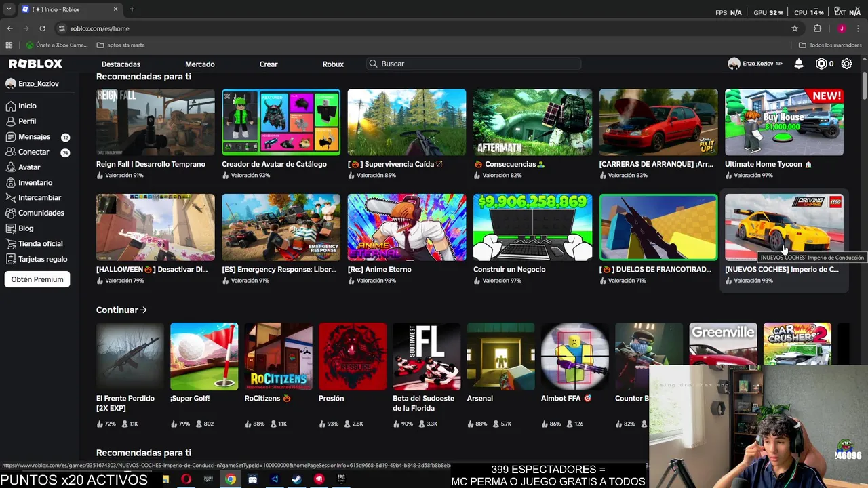Open the Duelos de Francotirador thumbnail
The height and width of the screenshot is (488, 868).
(658, 227)
